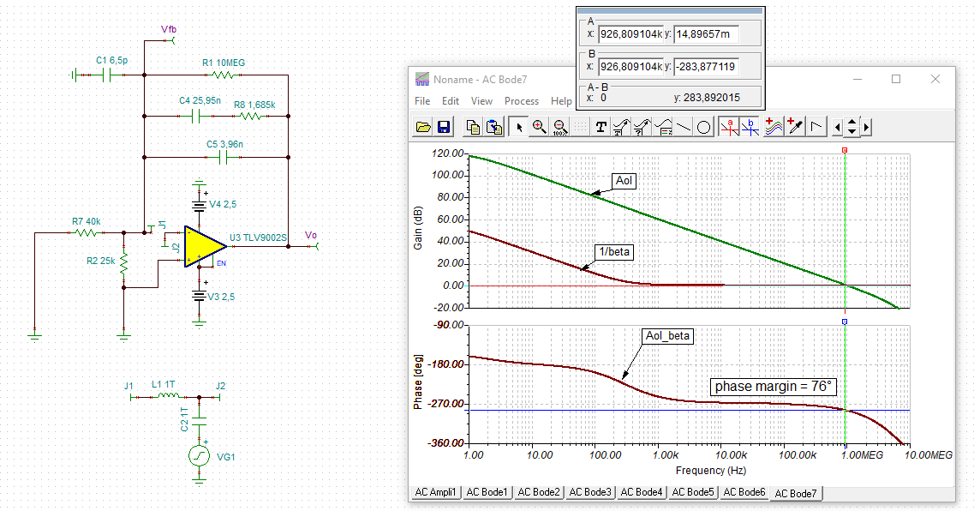Toggle the grid dots toolbar icon
Screen dimensions: 980x511
click(581, 127)
